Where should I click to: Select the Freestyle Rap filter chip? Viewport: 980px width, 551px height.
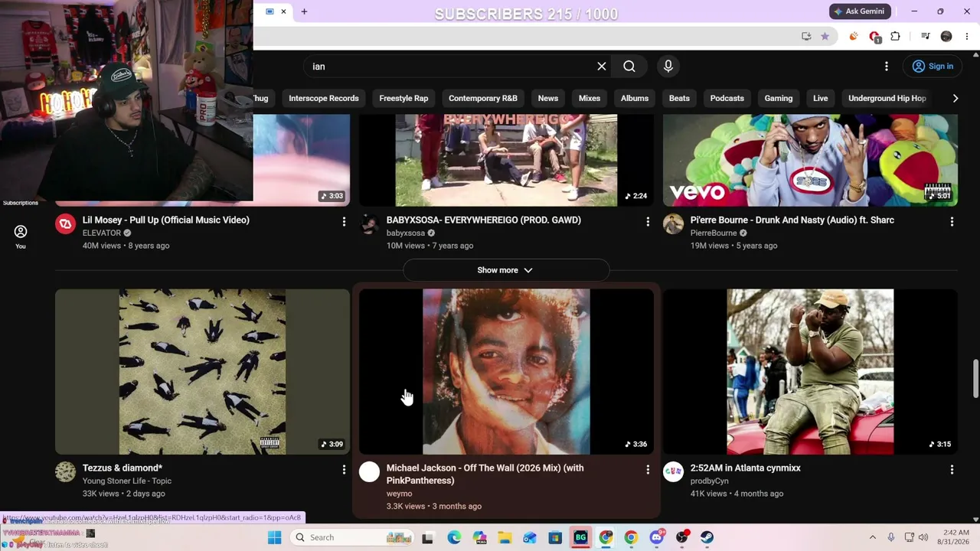pyautogui.click(x=403, y=98)
